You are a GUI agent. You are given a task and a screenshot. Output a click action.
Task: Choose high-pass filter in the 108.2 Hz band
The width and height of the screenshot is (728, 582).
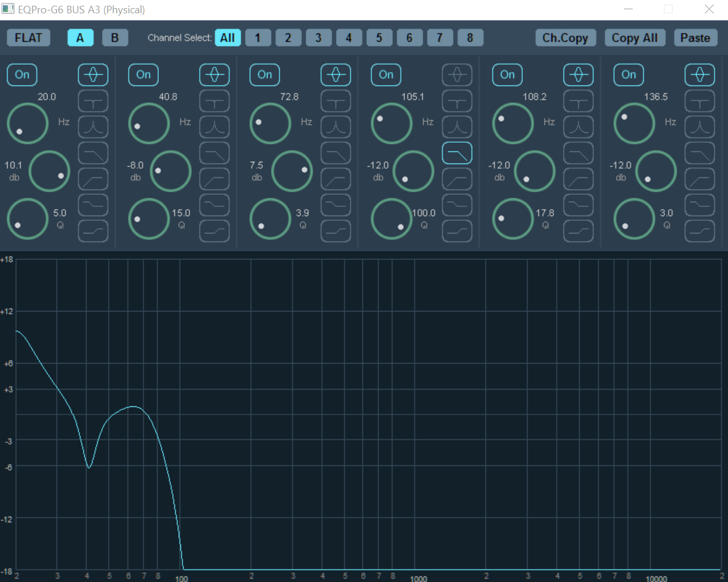[x=578, y=179]
